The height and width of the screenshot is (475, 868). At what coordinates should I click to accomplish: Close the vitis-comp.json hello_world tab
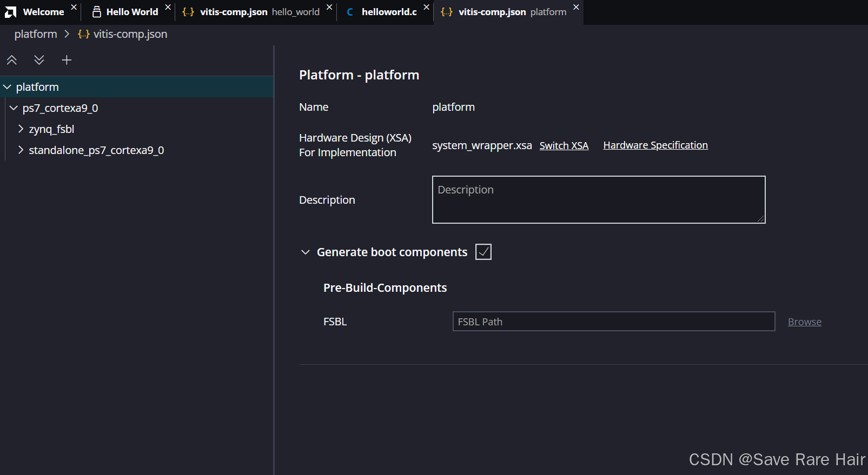(x=329, y=7)
